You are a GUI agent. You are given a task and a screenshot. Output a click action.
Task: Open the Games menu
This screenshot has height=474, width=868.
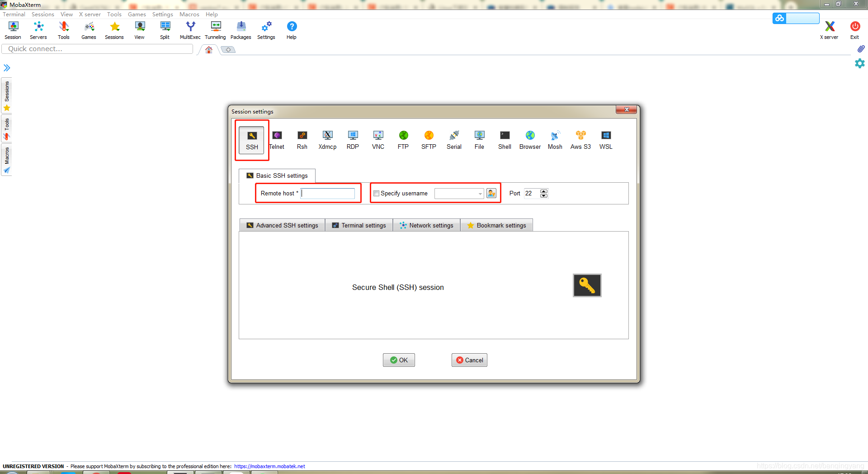click(x=137, y=14)
